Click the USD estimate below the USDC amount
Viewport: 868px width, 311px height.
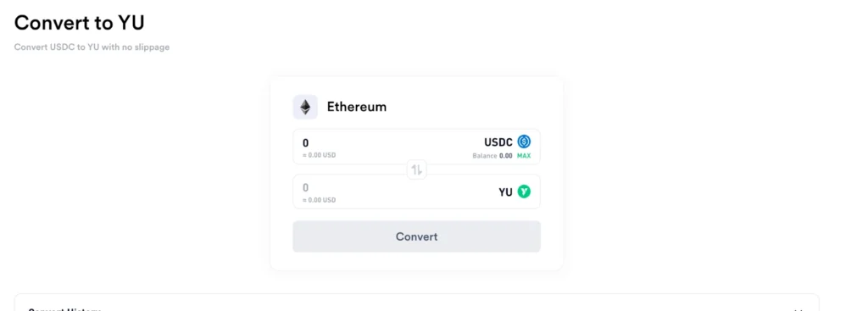pos(319,156)
